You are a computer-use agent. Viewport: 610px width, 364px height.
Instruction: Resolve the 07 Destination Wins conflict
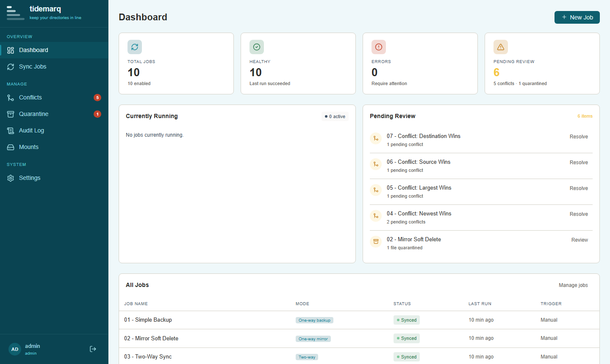(579, 137)
